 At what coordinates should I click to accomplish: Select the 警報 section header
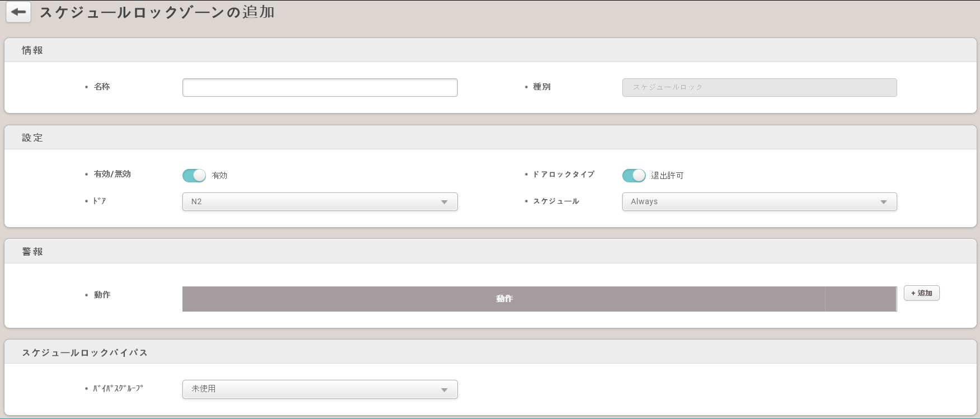point(32,252)
